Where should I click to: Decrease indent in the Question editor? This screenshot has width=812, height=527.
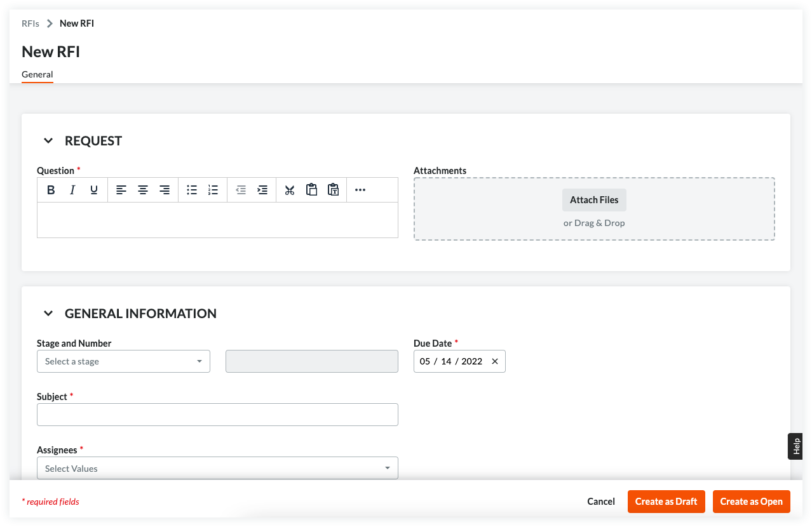tap(241, 190)
